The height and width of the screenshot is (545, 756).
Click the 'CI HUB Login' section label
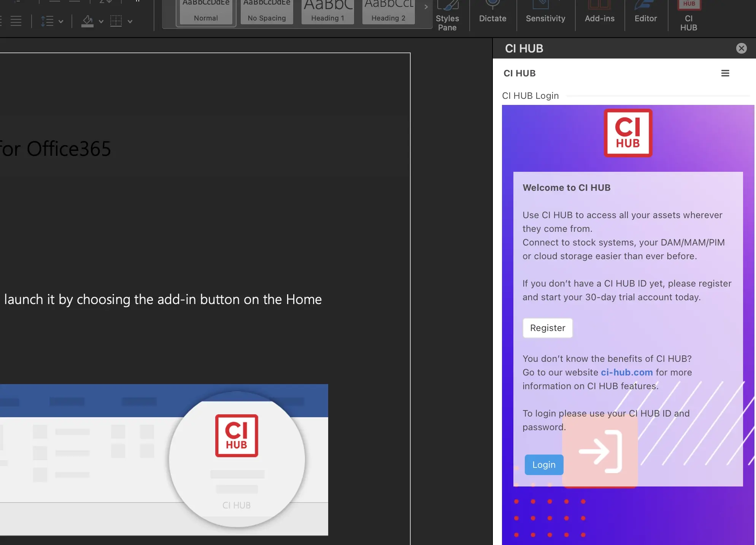click(x=530, y=96)
